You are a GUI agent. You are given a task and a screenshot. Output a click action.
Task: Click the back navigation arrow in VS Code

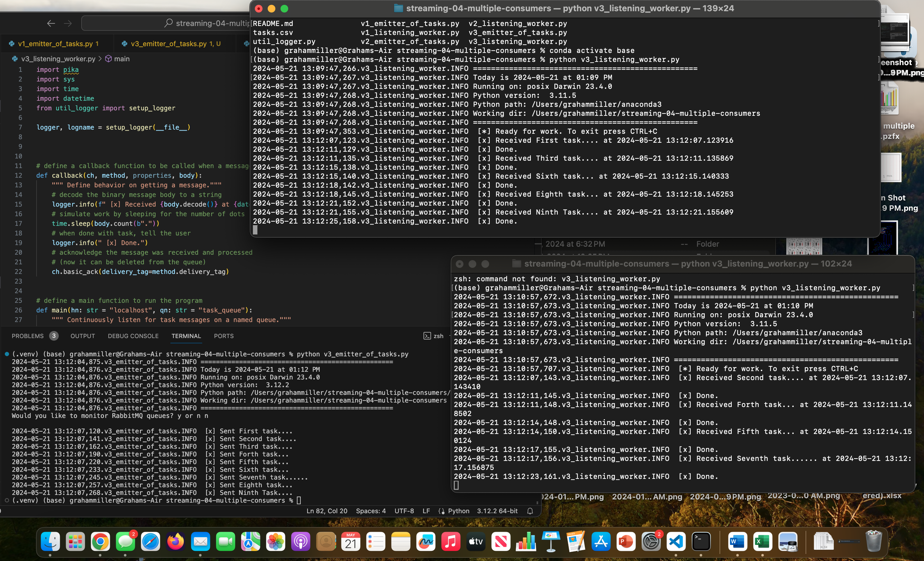click(x=51, y=23)
